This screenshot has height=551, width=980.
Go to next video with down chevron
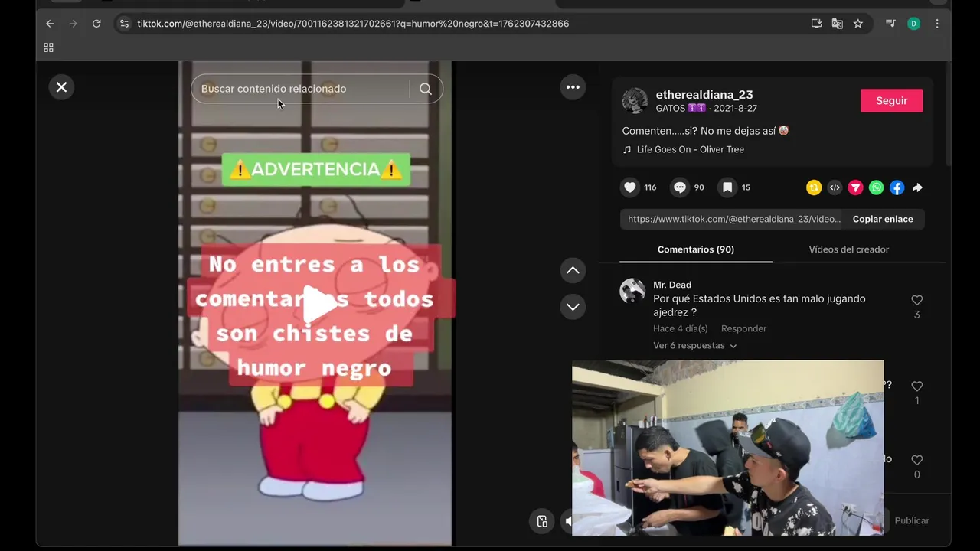[x=573, y=307]
